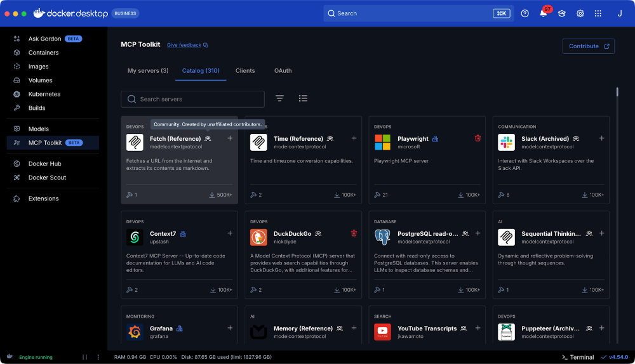
Task: Open the notifications bell
Action: coord(544,13)
